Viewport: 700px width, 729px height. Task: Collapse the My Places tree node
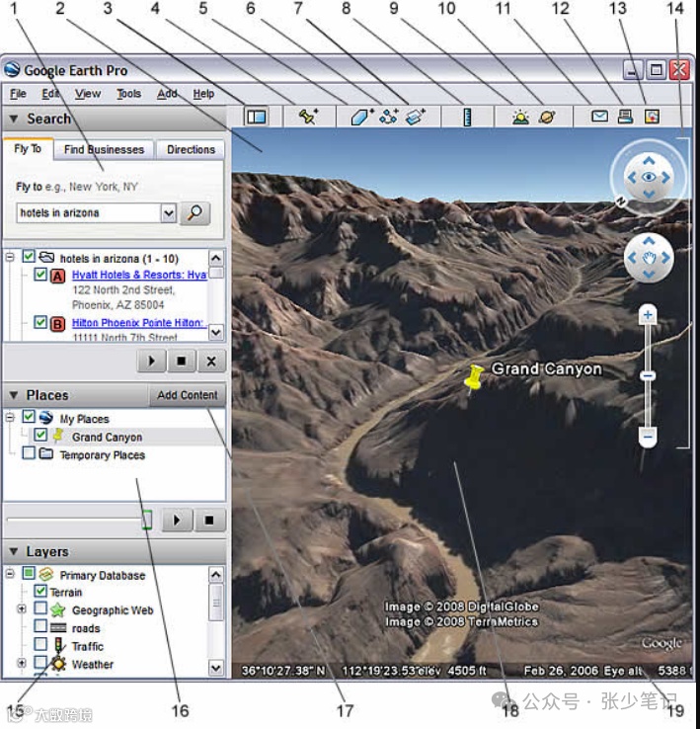(x=10, y=417)
